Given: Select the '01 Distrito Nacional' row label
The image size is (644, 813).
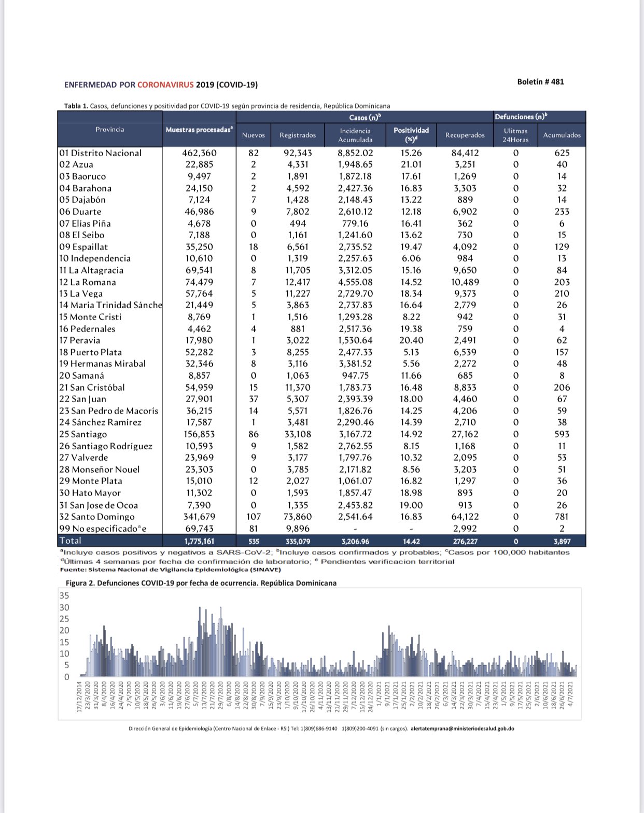Looking at the screenshot, I should 100,153.
